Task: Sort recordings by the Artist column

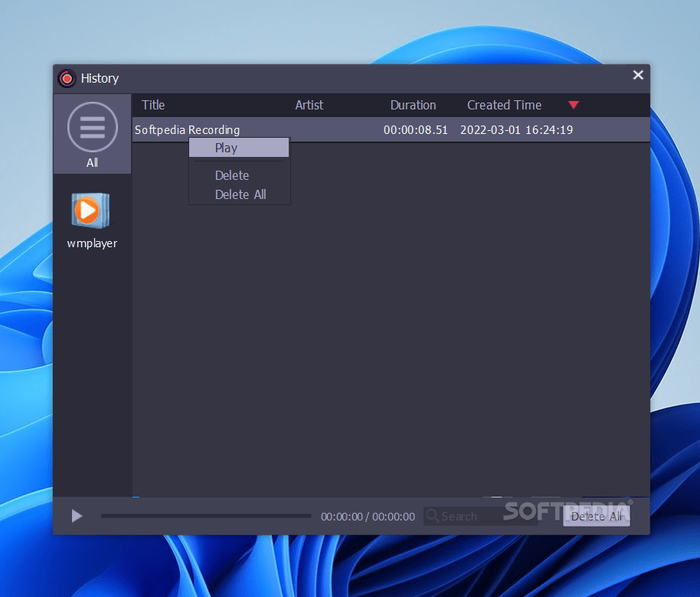Action: point(309,105)
